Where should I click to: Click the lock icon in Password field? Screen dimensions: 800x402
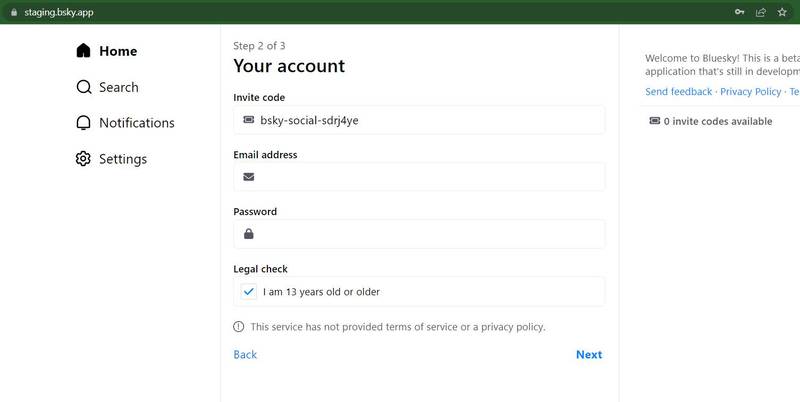[x=248, y=234]
